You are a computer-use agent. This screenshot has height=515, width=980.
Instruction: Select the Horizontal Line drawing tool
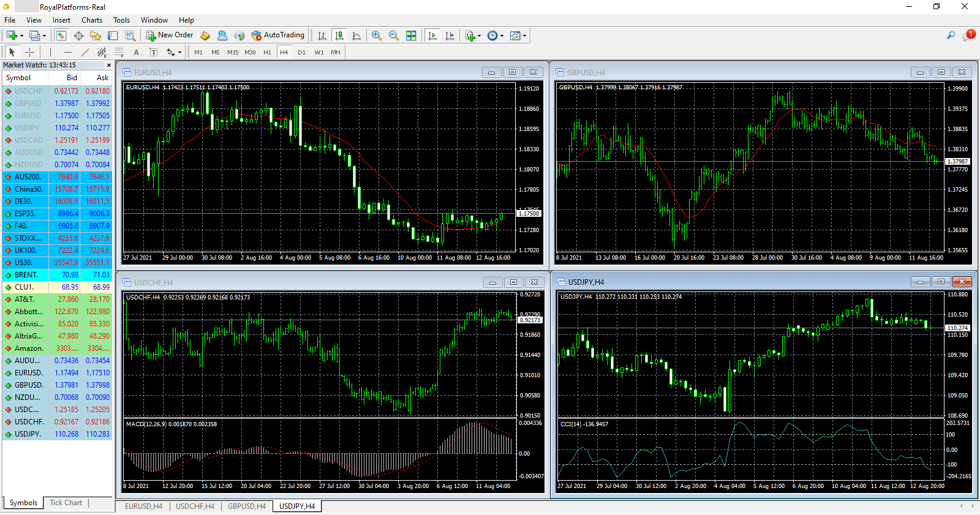click(68, 52)
